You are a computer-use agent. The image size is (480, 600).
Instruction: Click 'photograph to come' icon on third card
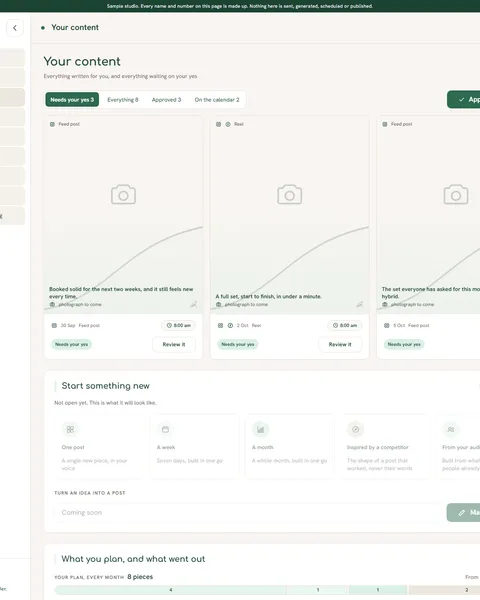pyautogui.click(x=385, y=305)
